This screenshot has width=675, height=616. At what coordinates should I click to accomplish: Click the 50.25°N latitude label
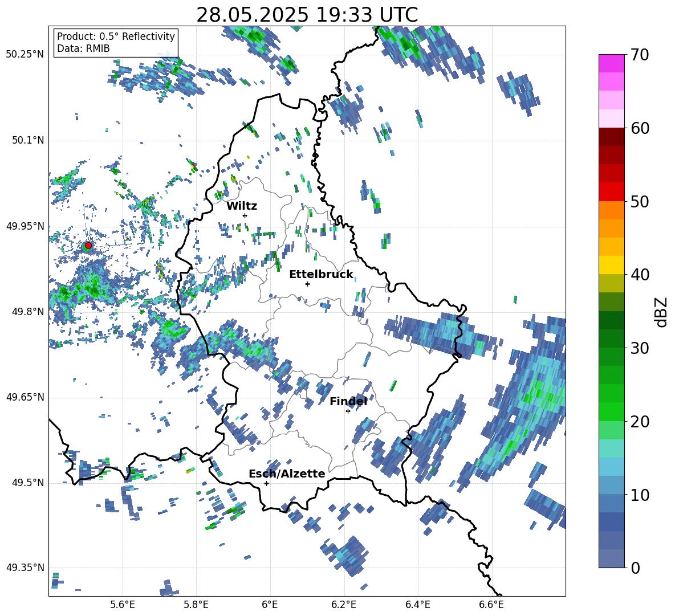[25, 55]
